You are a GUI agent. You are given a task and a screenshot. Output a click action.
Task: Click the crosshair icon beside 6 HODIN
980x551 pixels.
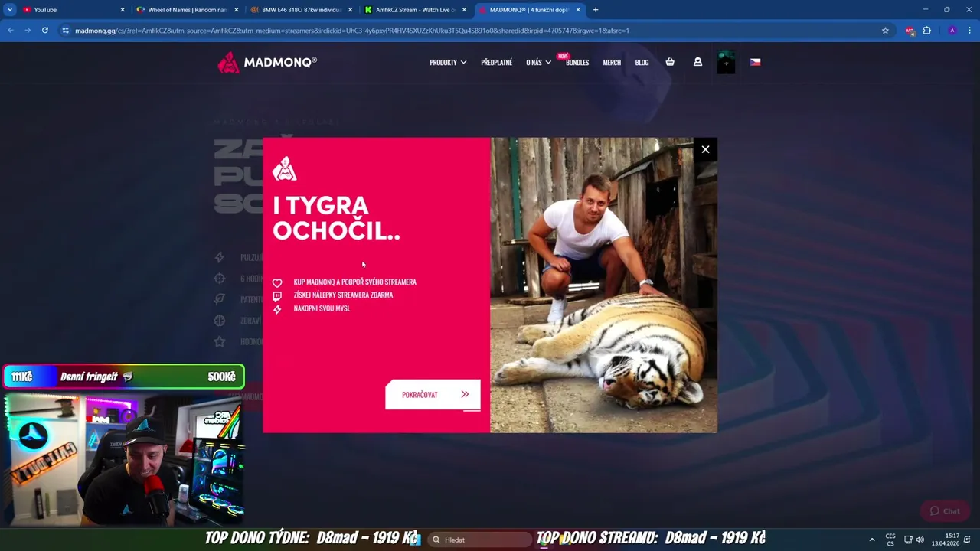click(220, 279)
